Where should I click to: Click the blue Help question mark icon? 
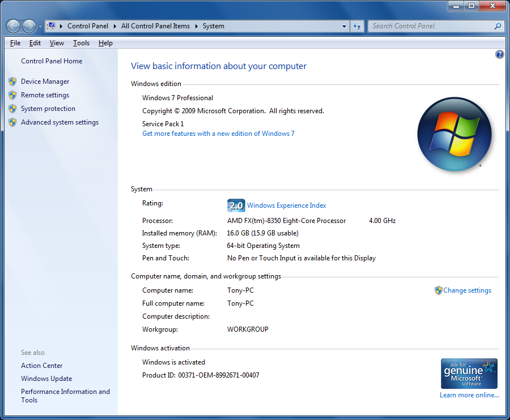point(500,54)
